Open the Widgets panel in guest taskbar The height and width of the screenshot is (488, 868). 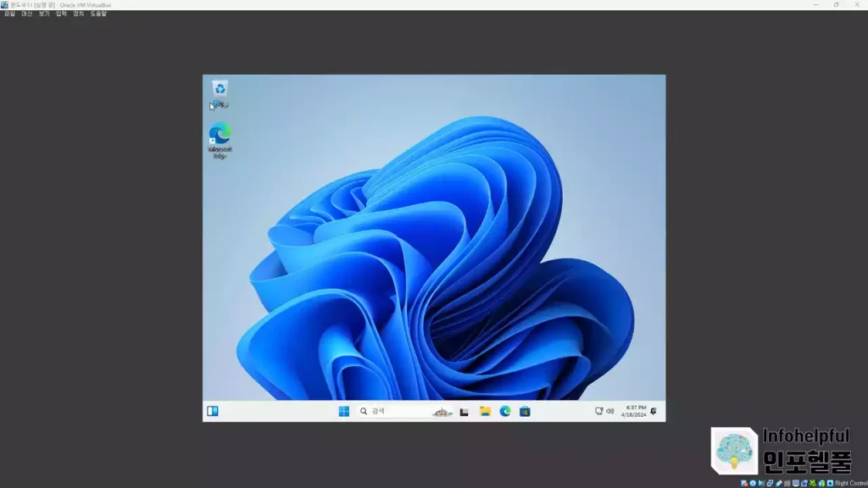(213, 411)
